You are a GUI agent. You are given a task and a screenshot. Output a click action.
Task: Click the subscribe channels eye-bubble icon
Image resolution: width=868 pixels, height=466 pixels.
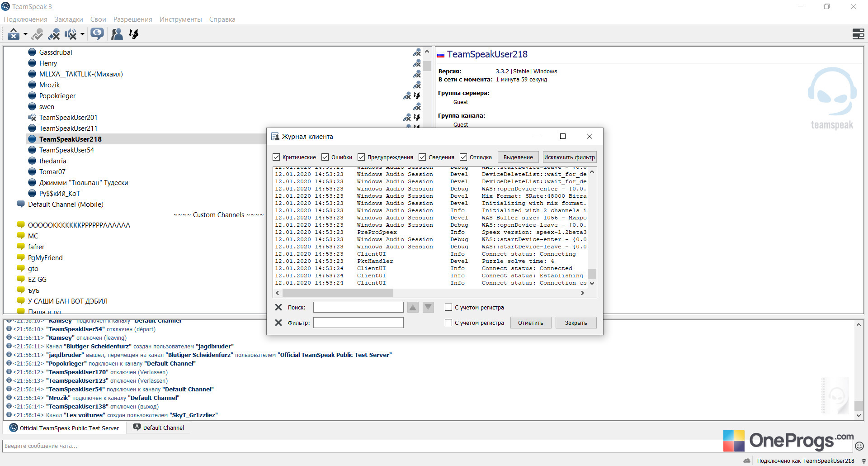[x=97, y=34]
